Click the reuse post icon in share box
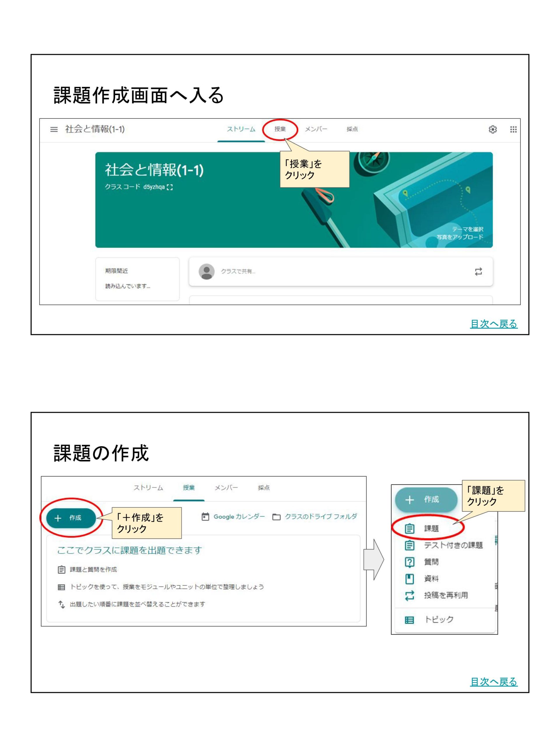This screenshot has height=747, width=560. [x=478, y=271]
